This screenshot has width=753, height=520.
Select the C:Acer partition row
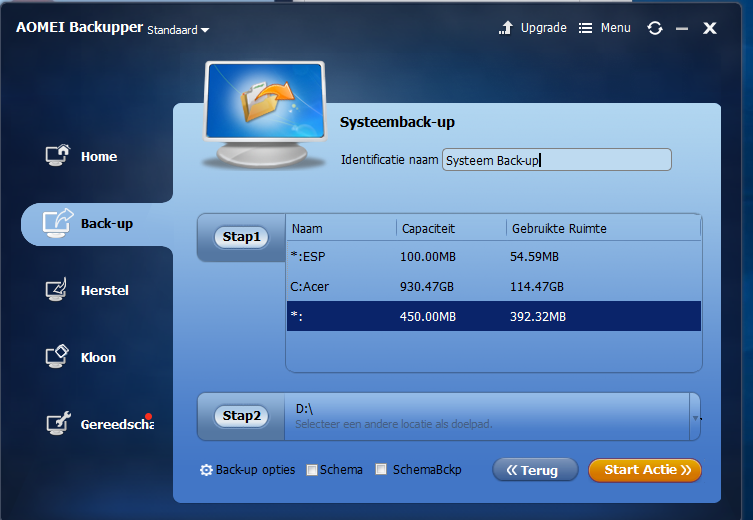[494, 287]
